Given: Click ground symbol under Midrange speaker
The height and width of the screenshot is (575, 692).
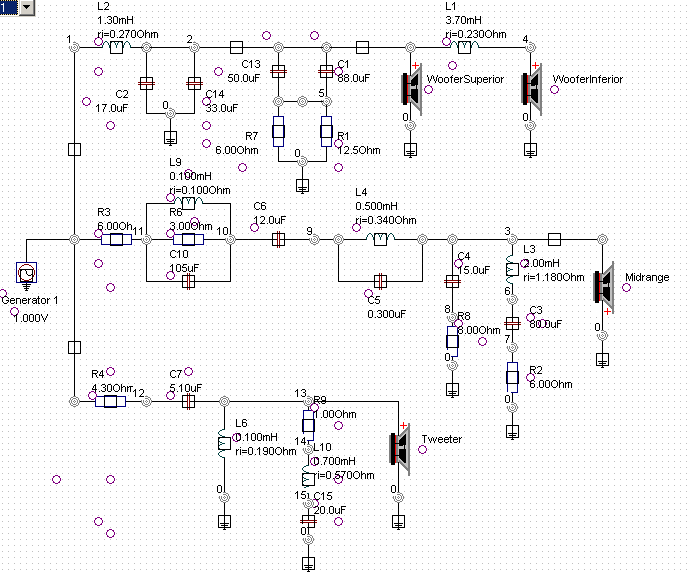Looking at the screenshot, I should [x=602, y=360].
